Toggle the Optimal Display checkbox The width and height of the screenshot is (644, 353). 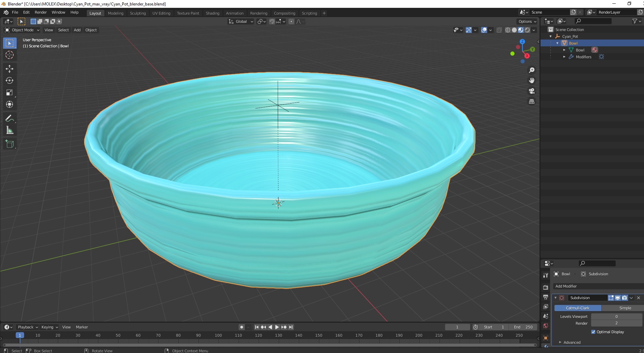point(593,332)
